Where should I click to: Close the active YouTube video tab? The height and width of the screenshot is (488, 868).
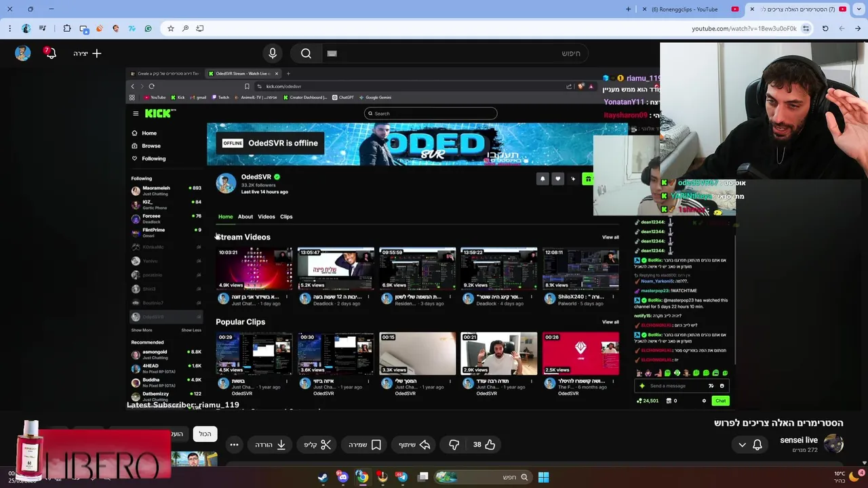pos(752,9)
